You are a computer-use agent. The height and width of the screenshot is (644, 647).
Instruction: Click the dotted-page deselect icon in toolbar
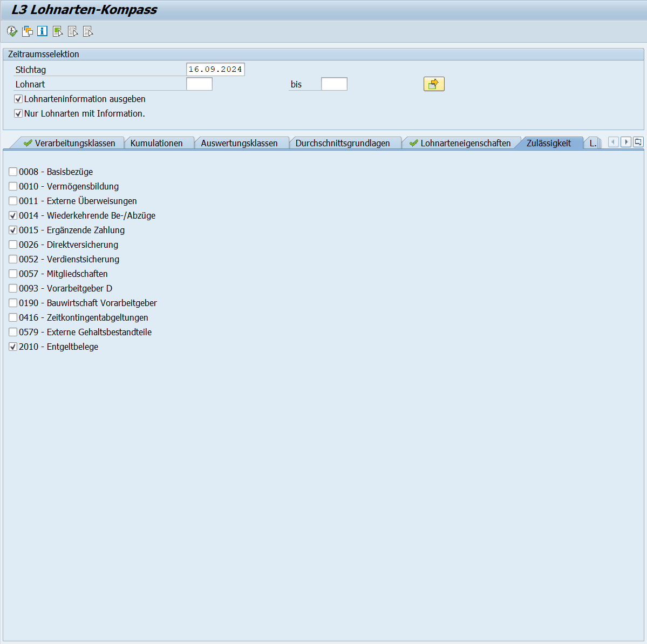tap(73, 31)
